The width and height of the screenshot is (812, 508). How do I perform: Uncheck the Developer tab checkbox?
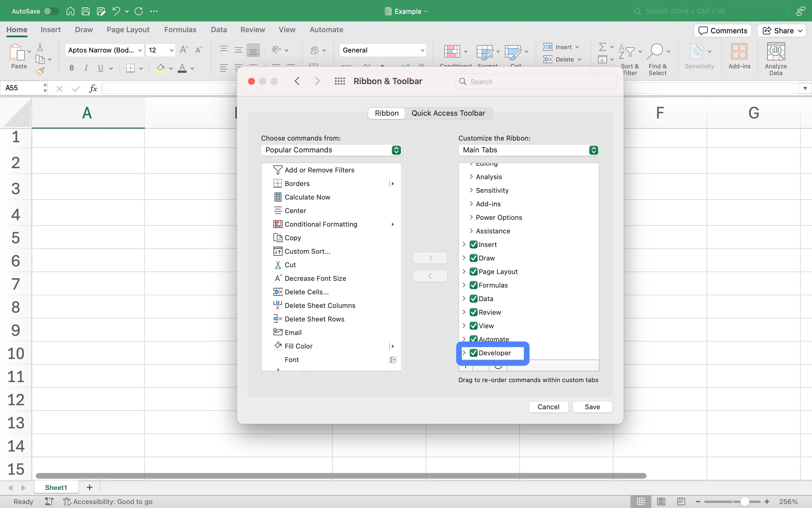click(x=473, y=353)
